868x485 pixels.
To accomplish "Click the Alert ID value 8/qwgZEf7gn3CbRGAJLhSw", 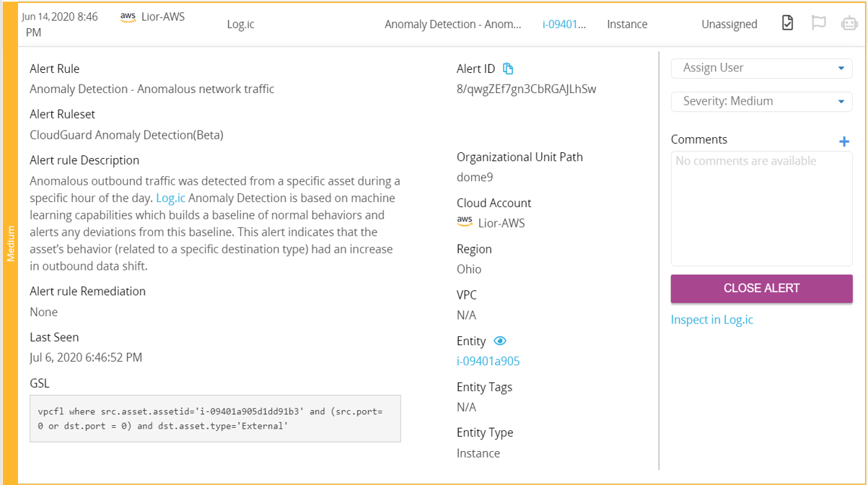I will coord(527,89).
